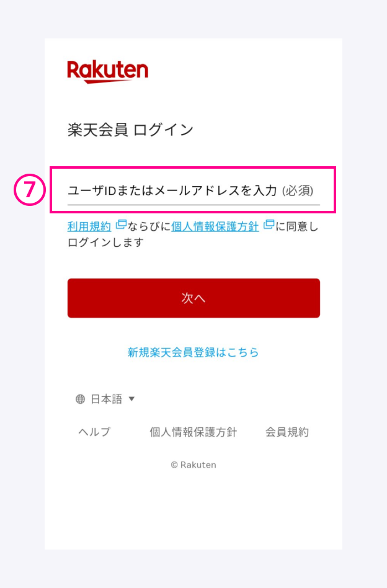Click the 楽天会員 ログイン heading

coord(131,129)
